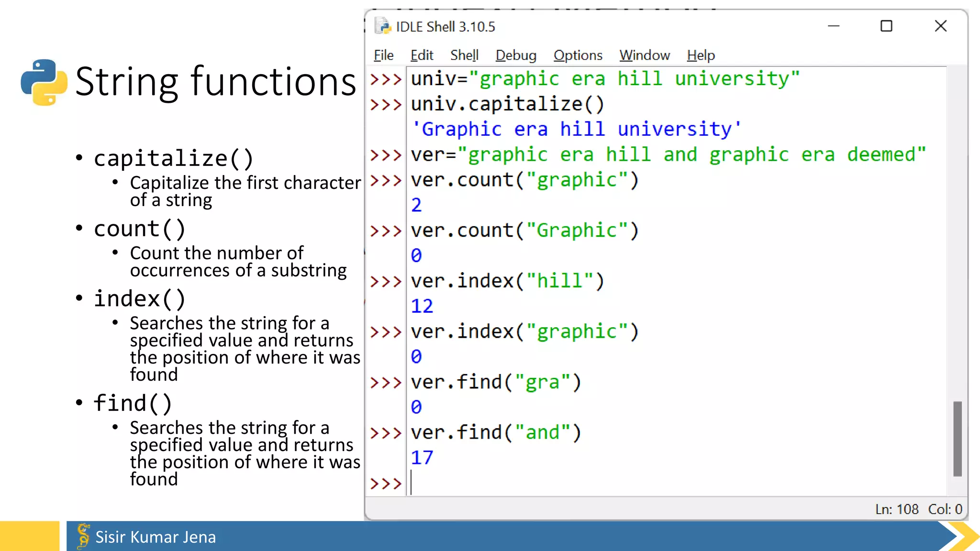
Task: Click the count() bullet heading
Action: [x=139, y=229]
